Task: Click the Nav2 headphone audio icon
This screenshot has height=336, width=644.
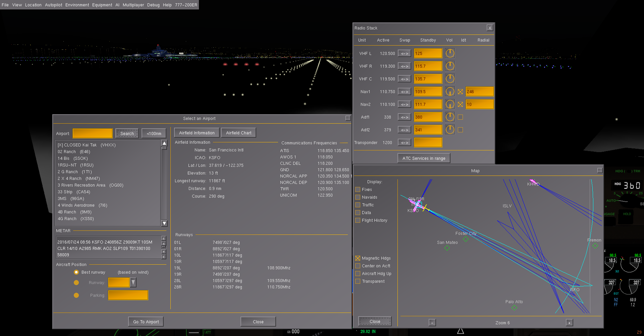Action: [450, 104]
